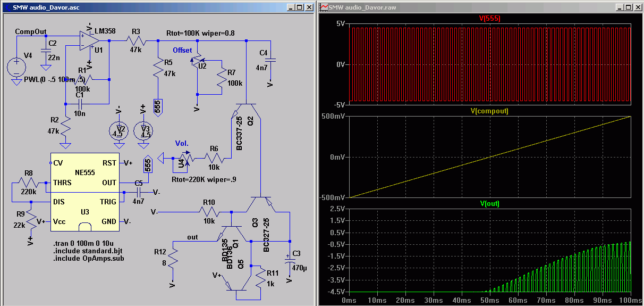Click the CompOut net label
Viewport: 644px width, 306px height.
(x=31, y=31)
